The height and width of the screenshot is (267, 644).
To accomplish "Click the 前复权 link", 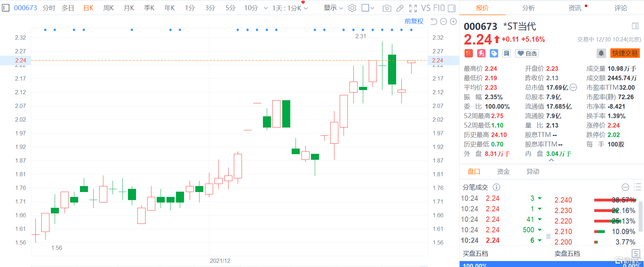I will coord(414,21).
